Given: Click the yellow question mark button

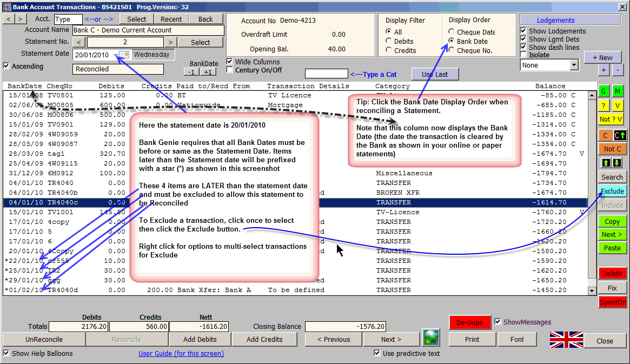Looking at the screenshot, I should coord(604,105).
